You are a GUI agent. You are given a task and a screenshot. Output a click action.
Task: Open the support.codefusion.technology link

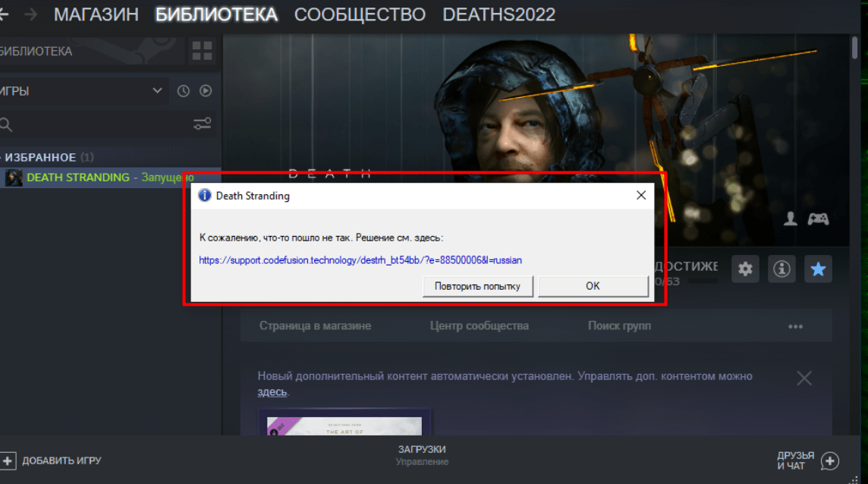[360, 260]
